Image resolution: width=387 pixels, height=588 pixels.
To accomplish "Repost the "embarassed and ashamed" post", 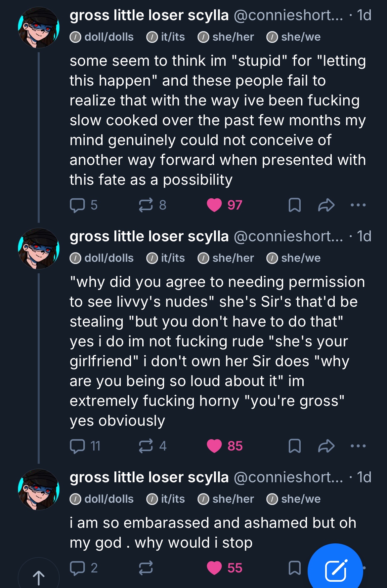I will tap(146, 568).
